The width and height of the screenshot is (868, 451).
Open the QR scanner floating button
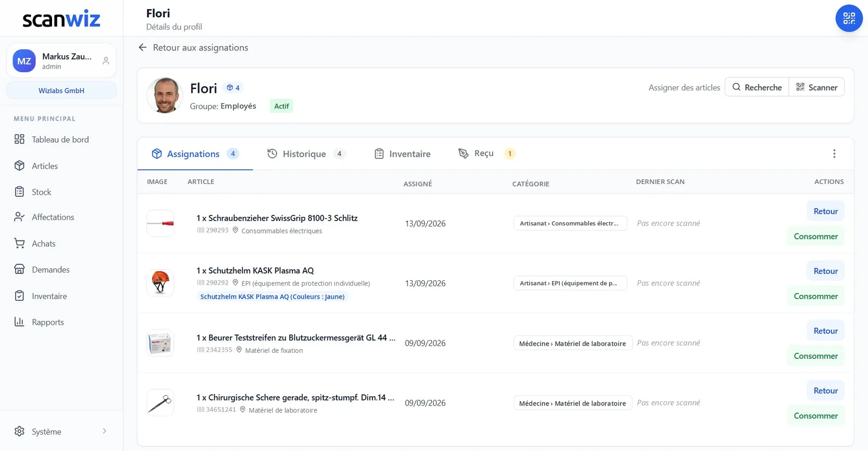click(x=849, y=18)
